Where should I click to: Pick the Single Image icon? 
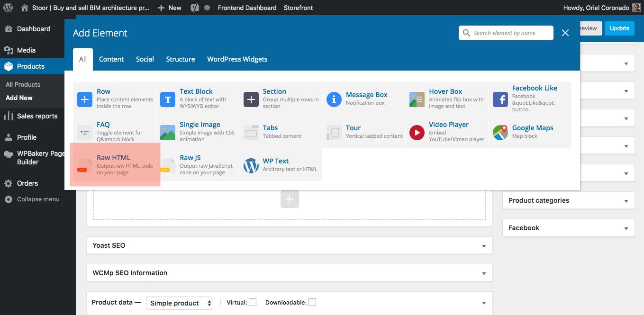[x=168, y=133]
